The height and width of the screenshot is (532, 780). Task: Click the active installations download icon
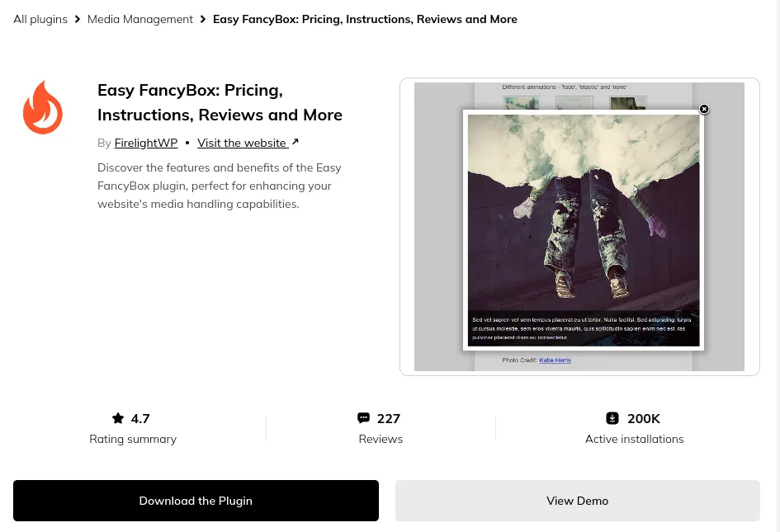(612, 418)
